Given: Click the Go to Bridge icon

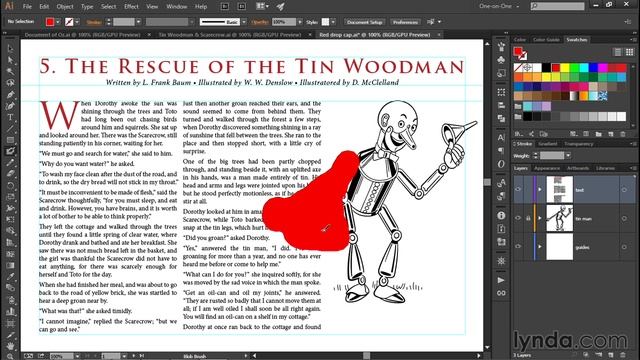Looking at the screenshot, I should coord(225,7).
